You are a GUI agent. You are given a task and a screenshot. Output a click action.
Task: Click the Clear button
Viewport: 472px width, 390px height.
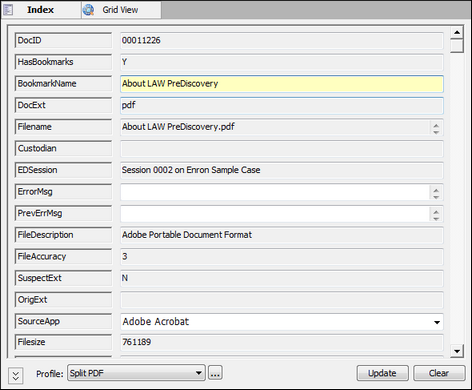click(x=439, y=373)
